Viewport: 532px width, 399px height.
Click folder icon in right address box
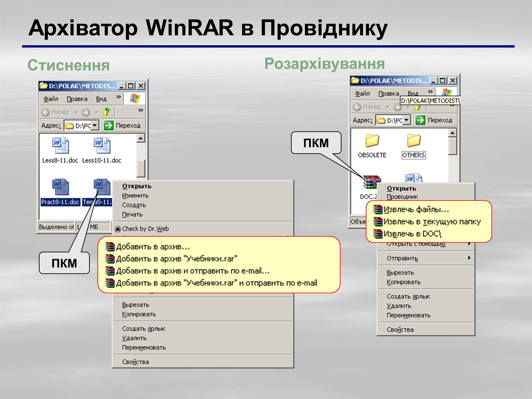[381, 120]
